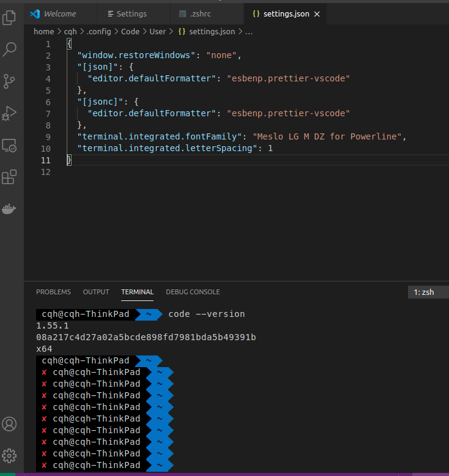Image resolution: width=449 pixels, height=476 pixels.
Task: Open Source Control view
Action: [9, 81]
